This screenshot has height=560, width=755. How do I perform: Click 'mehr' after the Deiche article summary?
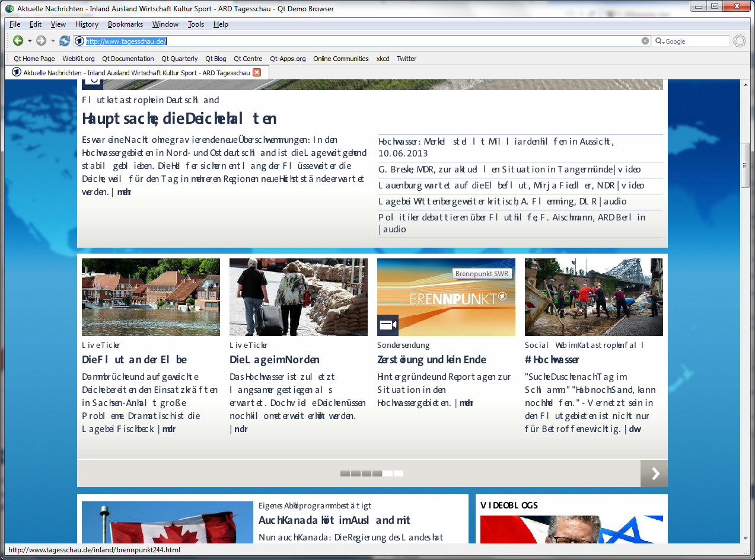[x=124, y=191]
